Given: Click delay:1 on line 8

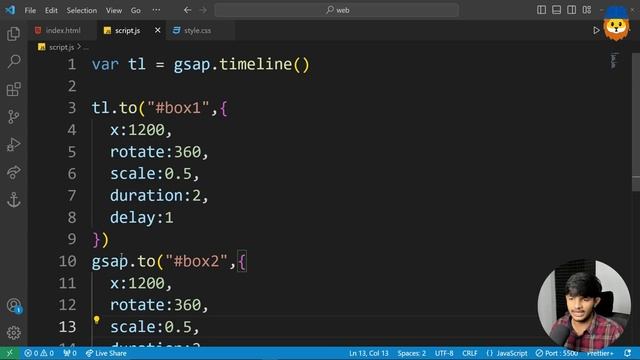Looking at the screenshot, I should point(142,218).
